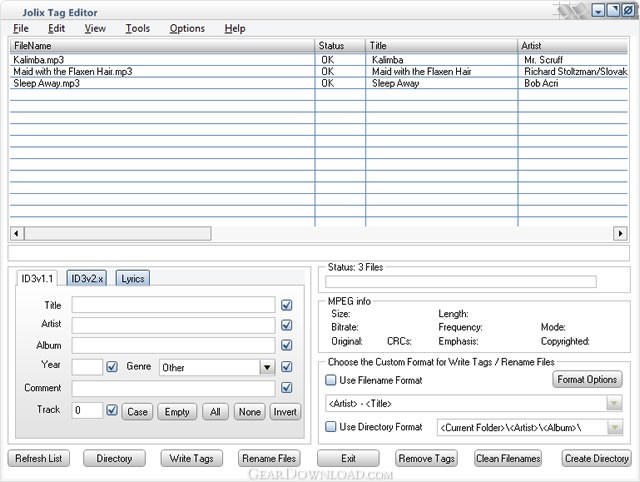The image size is (640, 482).
Task: Sort by the Title column header
Action: [x=441, y=46]
